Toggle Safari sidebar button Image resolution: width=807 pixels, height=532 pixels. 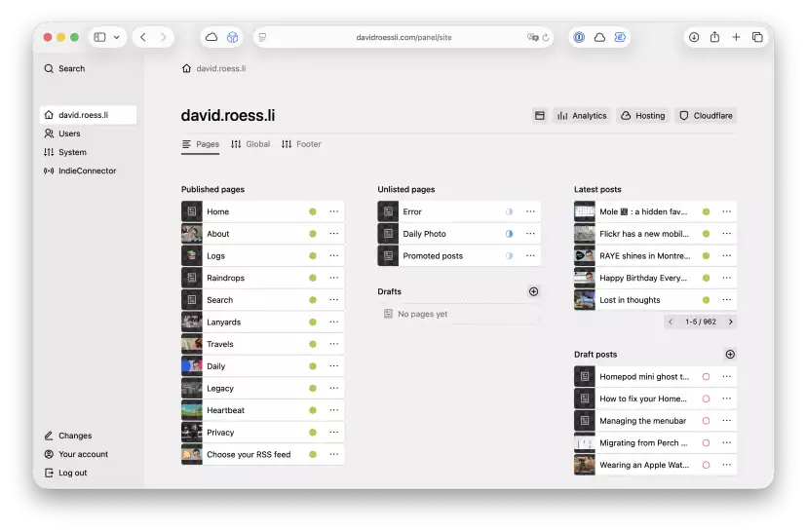click(x=99, y=37)
